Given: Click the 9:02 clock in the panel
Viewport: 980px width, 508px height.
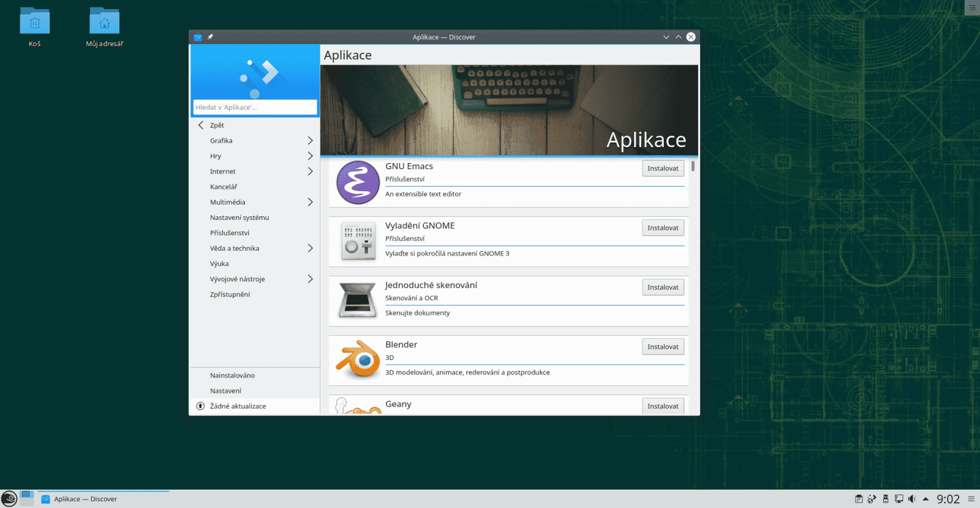Looking at the screenshot, I should click(948, 499).
